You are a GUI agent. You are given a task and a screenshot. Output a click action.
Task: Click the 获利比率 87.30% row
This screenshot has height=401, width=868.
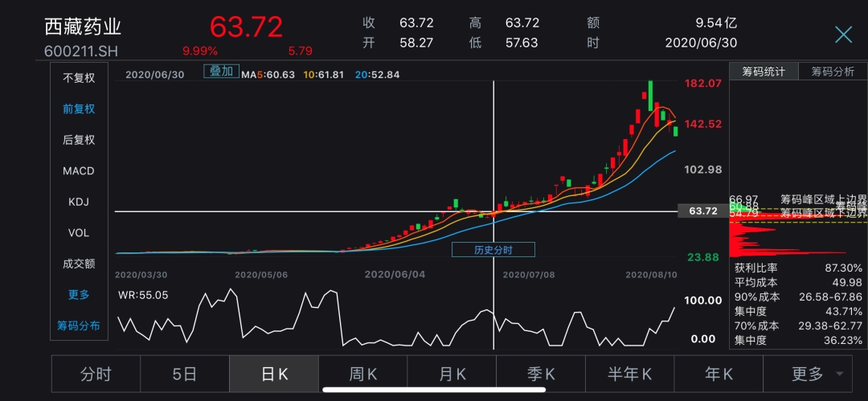coord(798,268)
